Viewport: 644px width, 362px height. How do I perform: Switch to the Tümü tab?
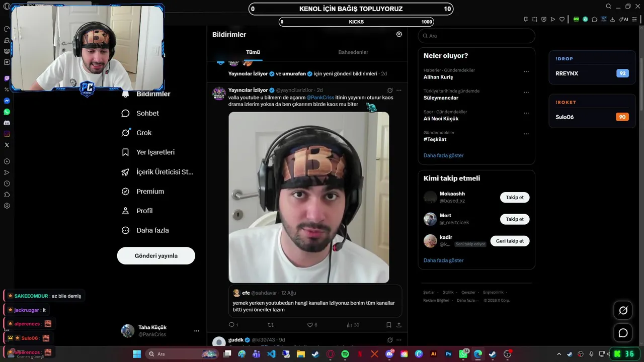tap(253, 52)
